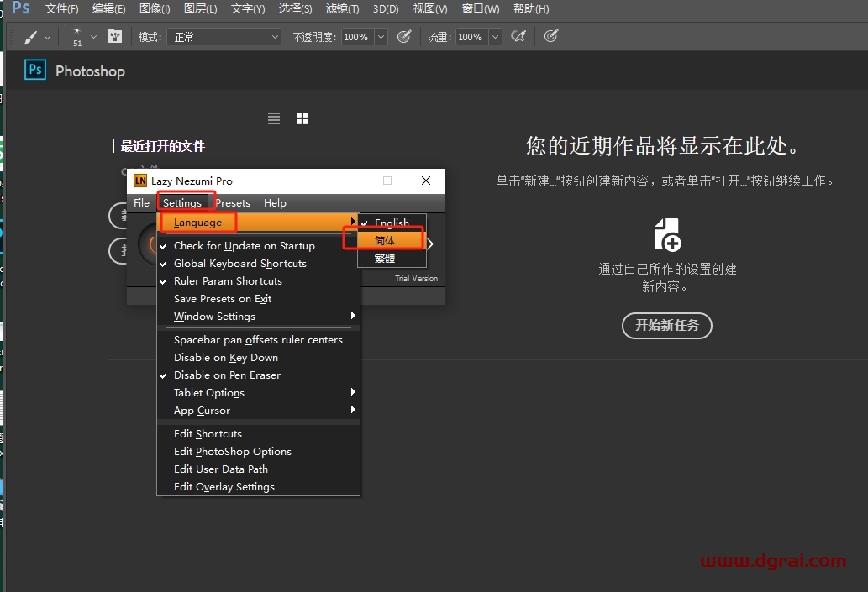Click the 开始新任务 button

point(667,325)
